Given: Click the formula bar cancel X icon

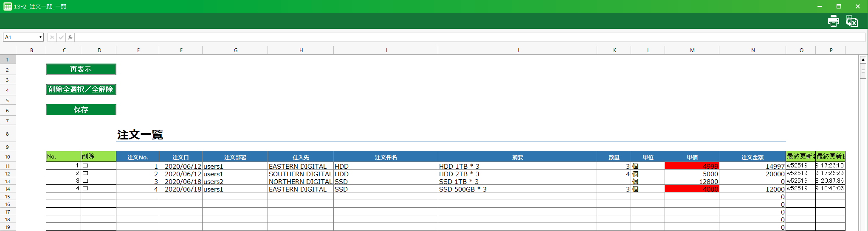Looking at the screenshot, I should 52,37.
